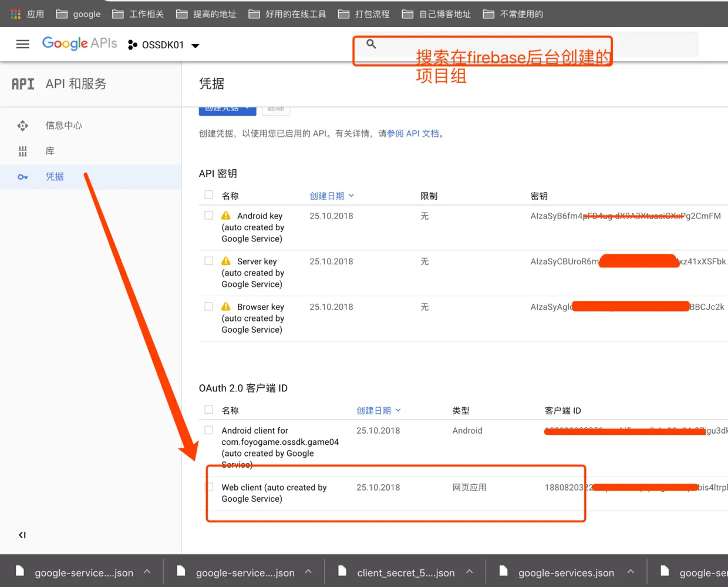Screen dimensions: 728x587
Task: Tick the Web client row checkbox
Action: (x=208, y=487)
